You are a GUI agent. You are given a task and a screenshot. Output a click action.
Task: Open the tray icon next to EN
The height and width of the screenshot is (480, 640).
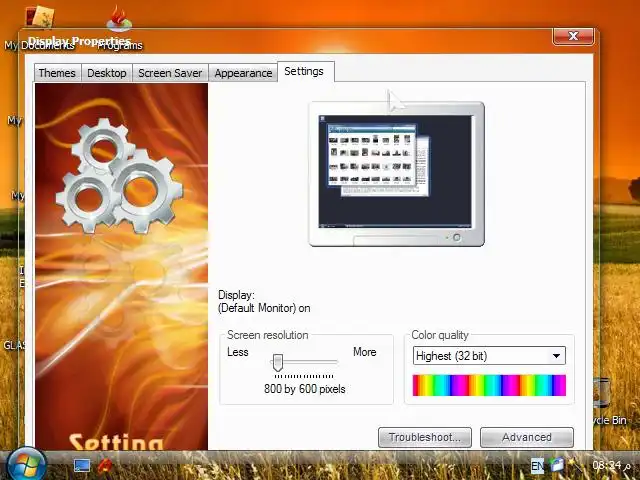(x=556, y=465)
